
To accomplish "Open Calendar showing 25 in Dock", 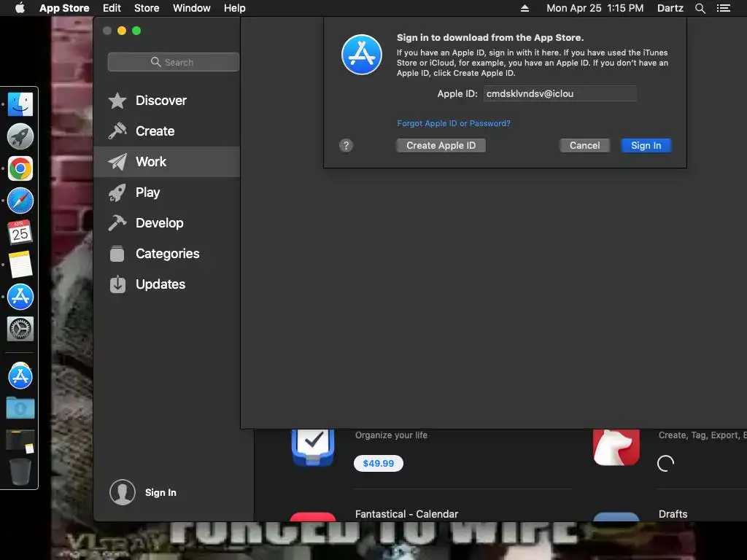I will 20,233.
